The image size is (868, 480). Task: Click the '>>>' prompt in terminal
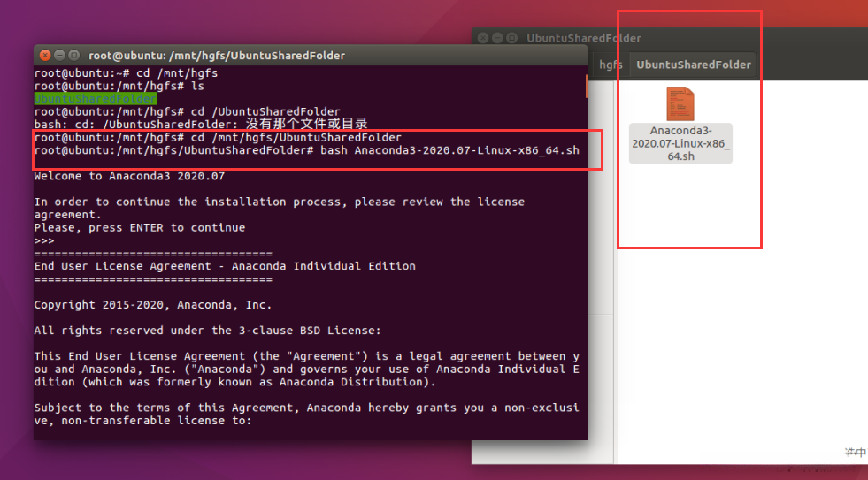point(44,240)
